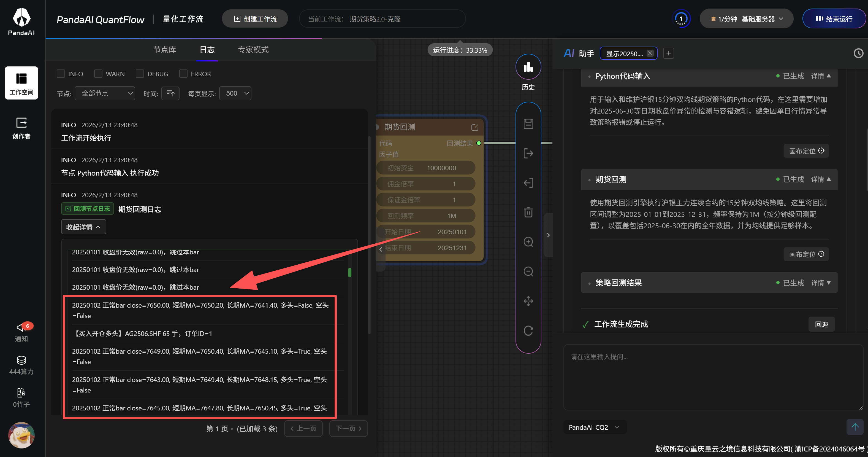
Task: Collapse the right panel with the chevron handle
Action: (x=548, y=235)
